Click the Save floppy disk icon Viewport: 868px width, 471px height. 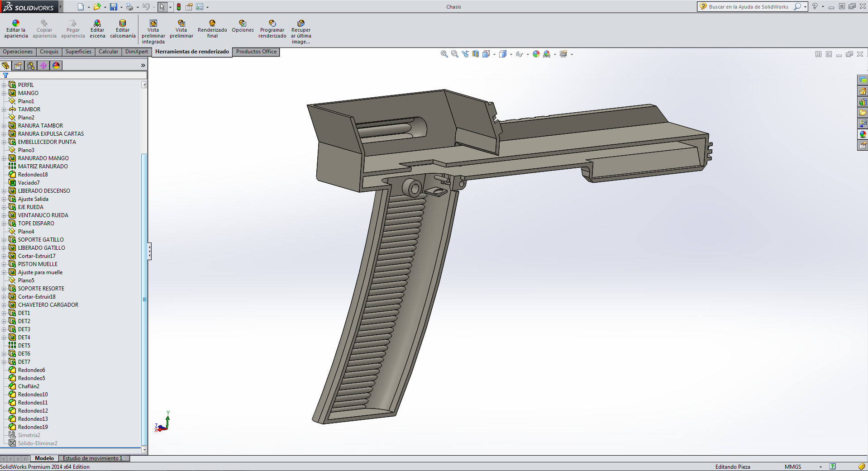[x=114, y=7]
